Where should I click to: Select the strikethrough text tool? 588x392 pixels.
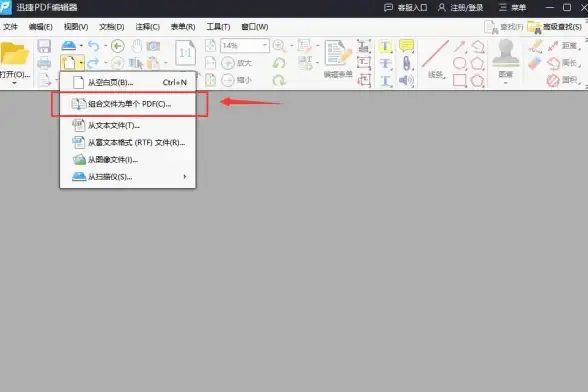click(385, 63)
